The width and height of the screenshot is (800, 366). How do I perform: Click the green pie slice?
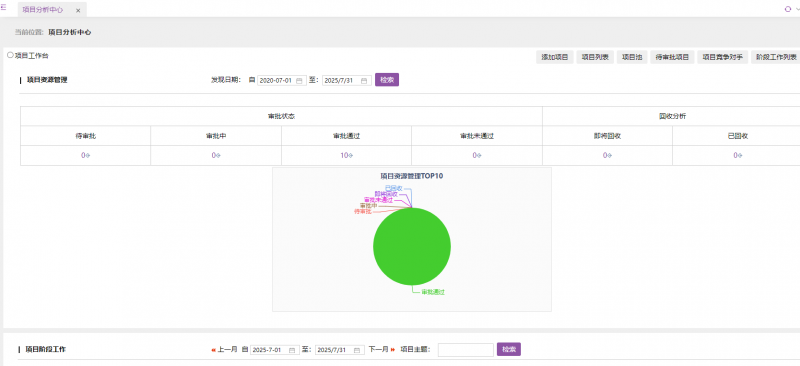[x=412, y=247]
